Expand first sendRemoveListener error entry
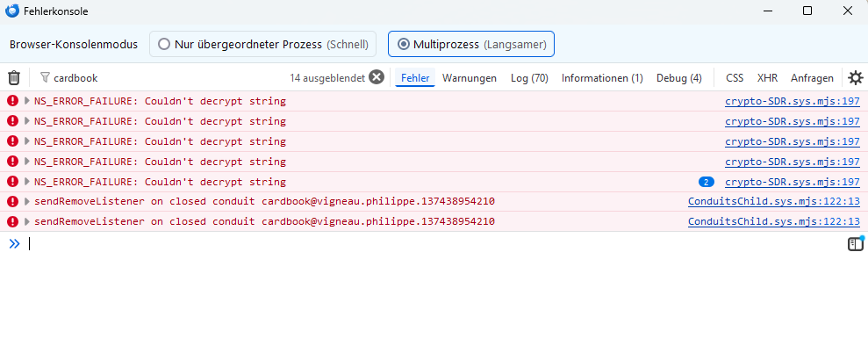The image size is (868, 353). (x=27, y=202)
